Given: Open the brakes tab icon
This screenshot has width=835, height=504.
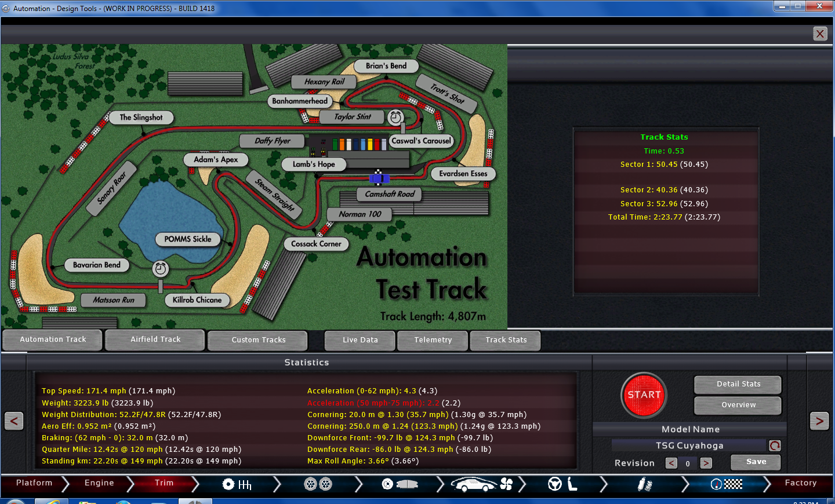Looking at the screenshot, I should click(x=400, y=484).
